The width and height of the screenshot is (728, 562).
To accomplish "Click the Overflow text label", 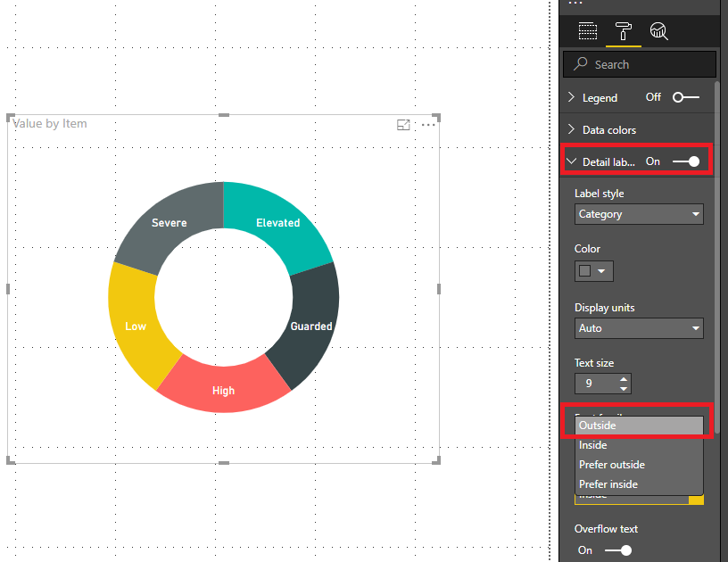I will pos(606,529).
